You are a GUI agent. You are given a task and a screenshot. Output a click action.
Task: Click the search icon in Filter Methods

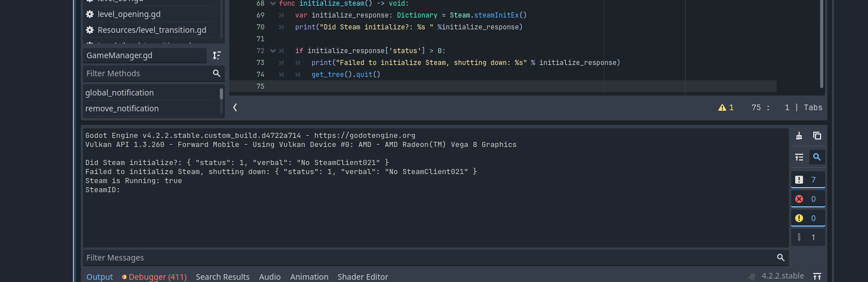(216, 73)
